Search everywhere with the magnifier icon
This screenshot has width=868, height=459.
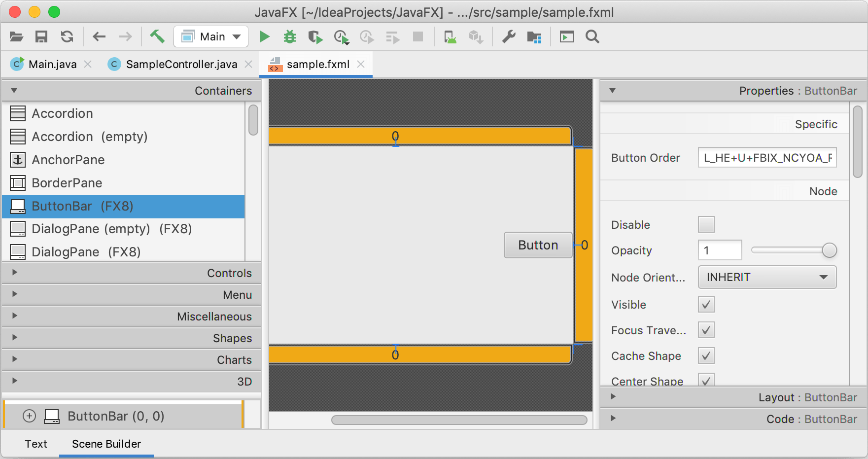point(591,36)
